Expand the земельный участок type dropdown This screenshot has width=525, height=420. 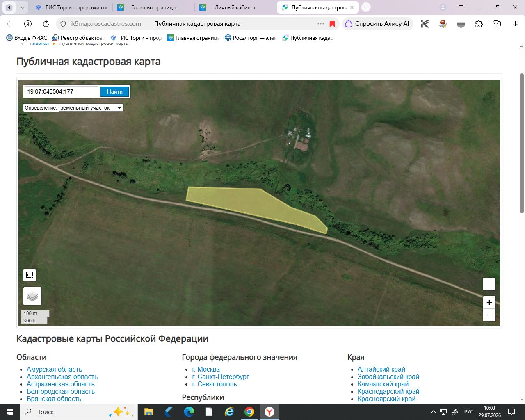tap(91, 107)
